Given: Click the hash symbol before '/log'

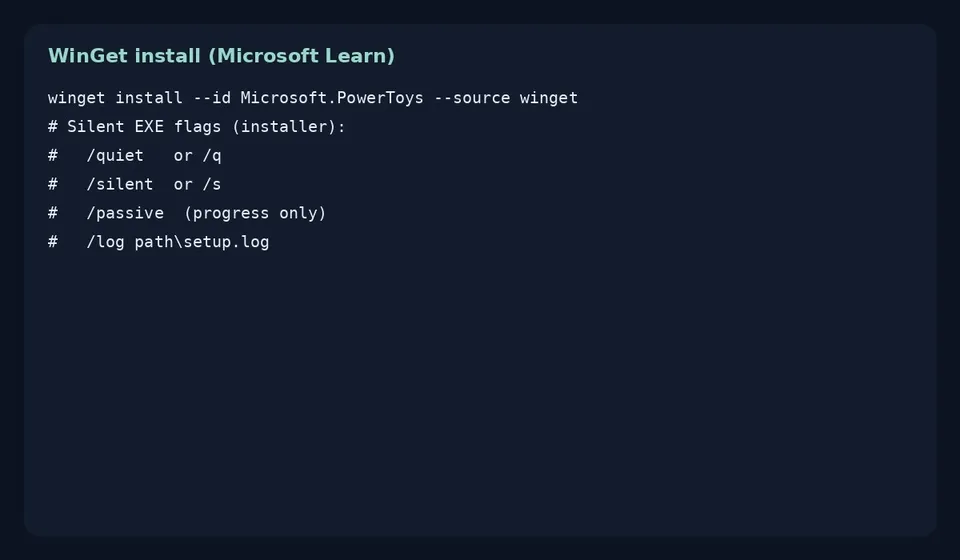Looking at the screenshot, I should click(x=53, y=242).
